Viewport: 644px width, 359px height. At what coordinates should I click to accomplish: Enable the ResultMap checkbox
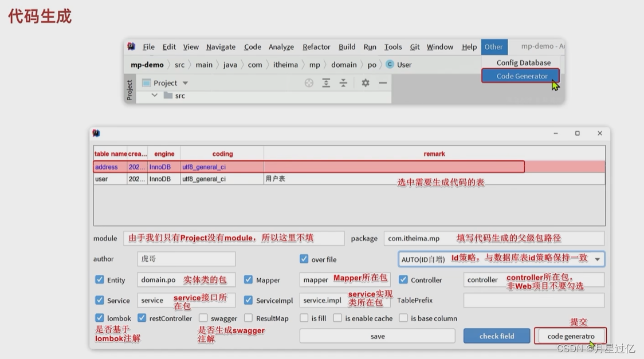tap(248, 318)
